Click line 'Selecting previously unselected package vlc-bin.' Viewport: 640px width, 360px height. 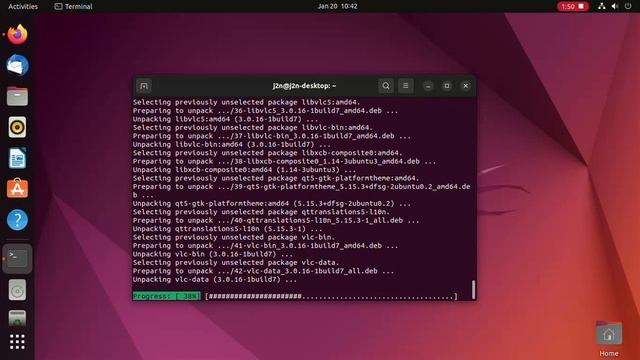click(x=233, y=237)
